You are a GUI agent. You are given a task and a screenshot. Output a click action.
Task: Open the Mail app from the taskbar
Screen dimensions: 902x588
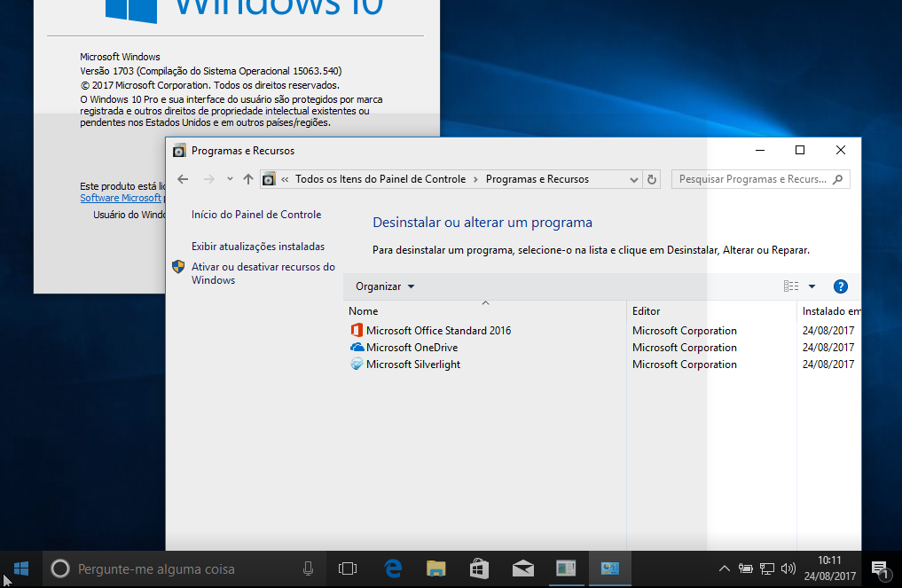[522, 569]
